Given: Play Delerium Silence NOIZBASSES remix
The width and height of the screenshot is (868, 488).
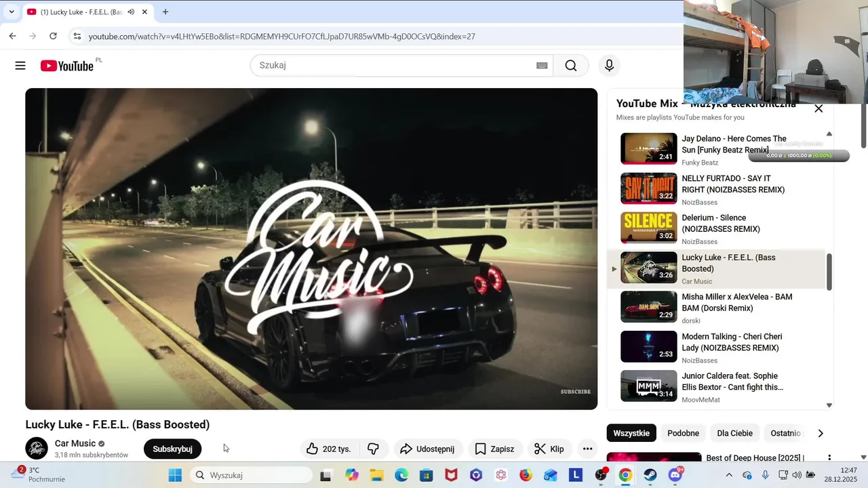Looking at the screenshot, I should coord(715,228).
